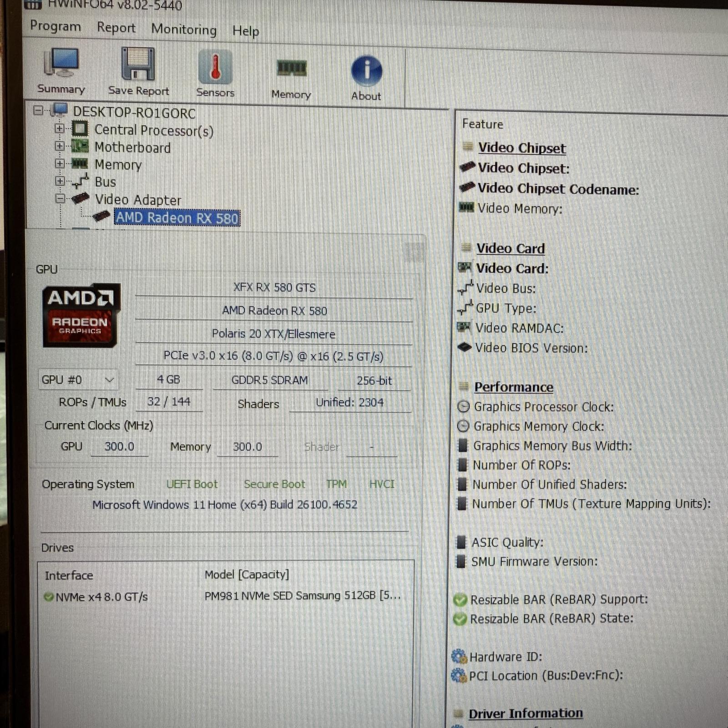Select the AMD Radeon RX 580 tree item

click(177, 218)
